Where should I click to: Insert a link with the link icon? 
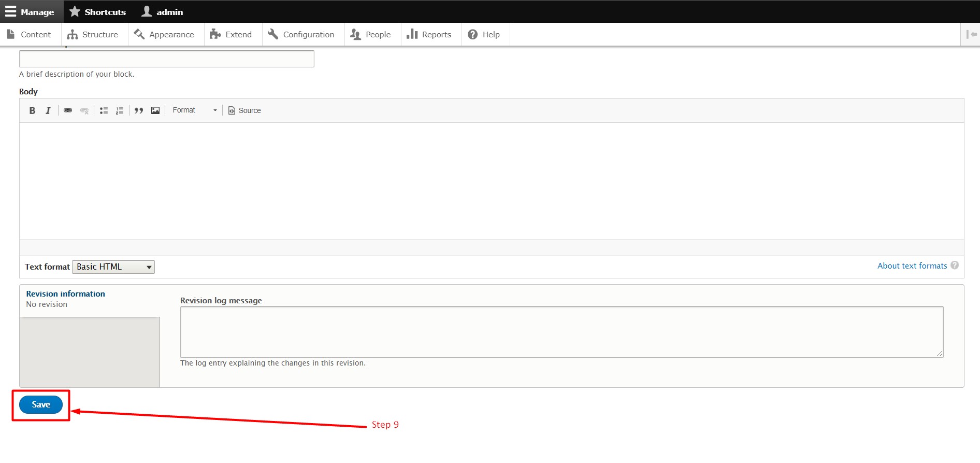pyautogui.click(x=68, y=110)
